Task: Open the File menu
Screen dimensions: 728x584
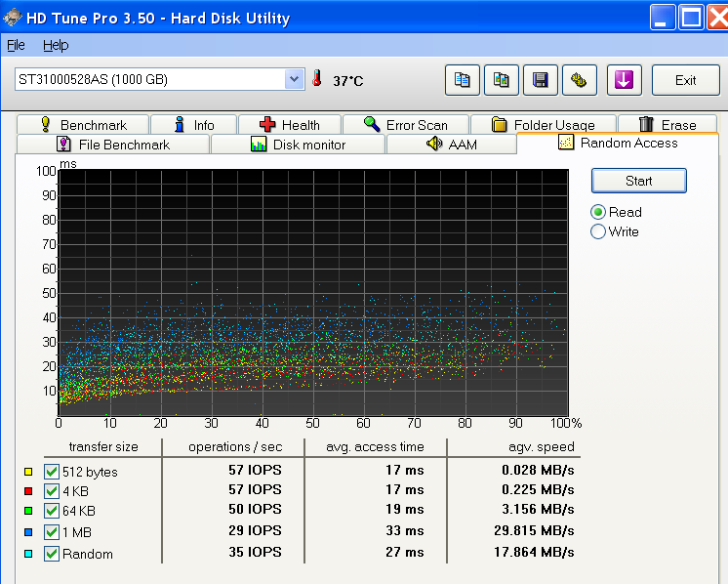Action: (16, 45)
